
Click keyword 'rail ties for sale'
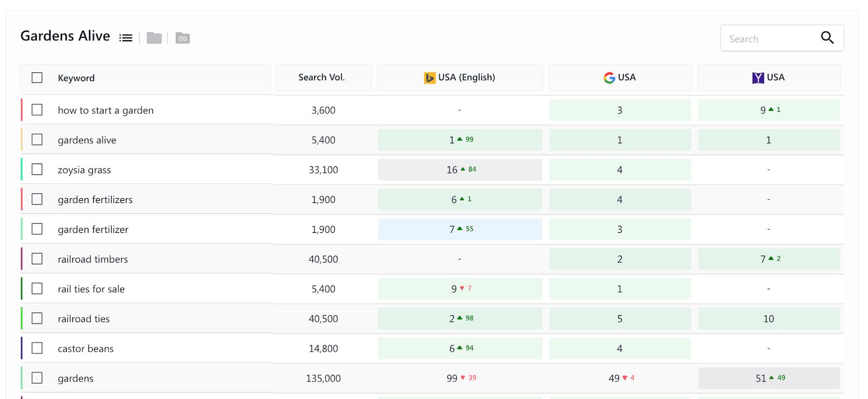click(x=91, y=289)
